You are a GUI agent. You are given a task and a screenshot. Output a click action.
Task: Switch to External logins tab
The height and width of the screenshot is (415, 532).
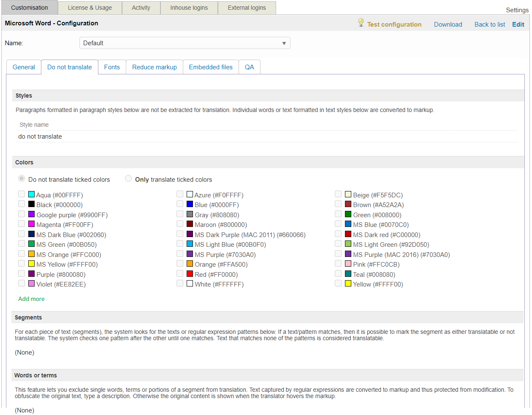pyautogui.click(x=247, y=8)
